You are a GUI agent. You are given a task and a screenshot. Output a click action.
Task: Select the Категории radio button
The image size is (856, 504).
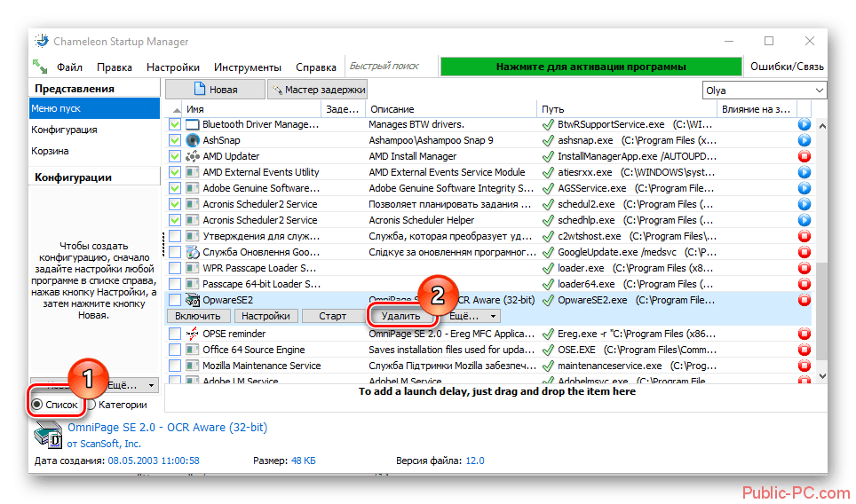point(91,405)
